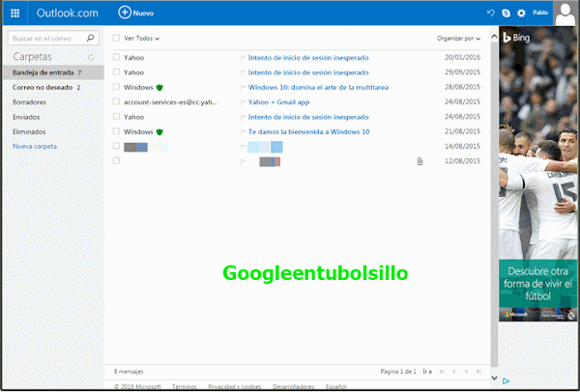Click the 8 mensajes count text
The image size is (580, 392).
[129, 372]
